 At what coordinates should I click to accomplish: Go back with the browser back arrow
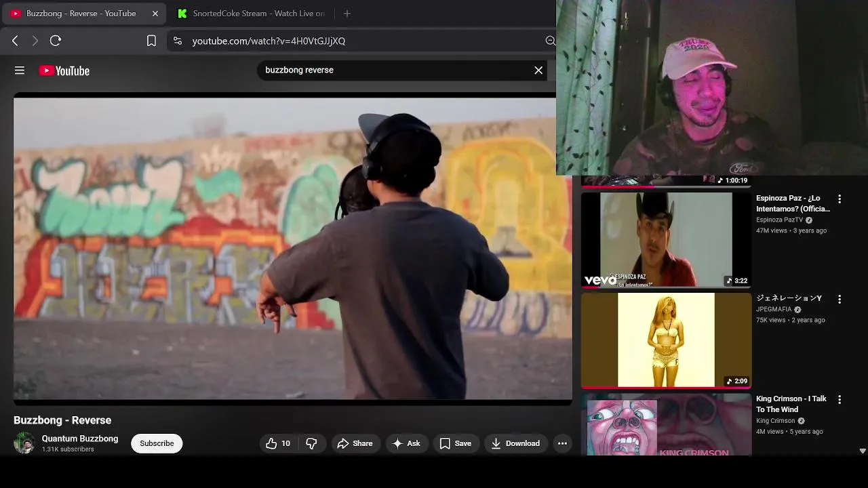point(15,41)
